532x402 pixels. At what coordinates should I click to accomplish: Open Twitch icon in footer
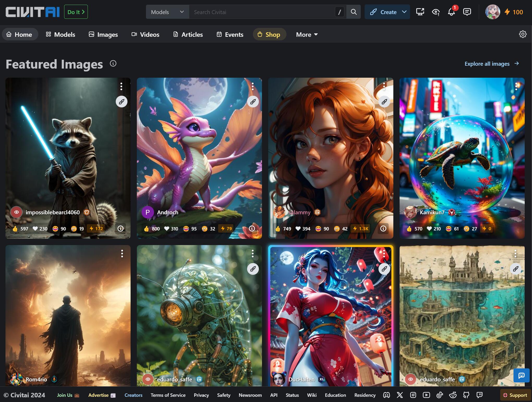tap(479, 395)
